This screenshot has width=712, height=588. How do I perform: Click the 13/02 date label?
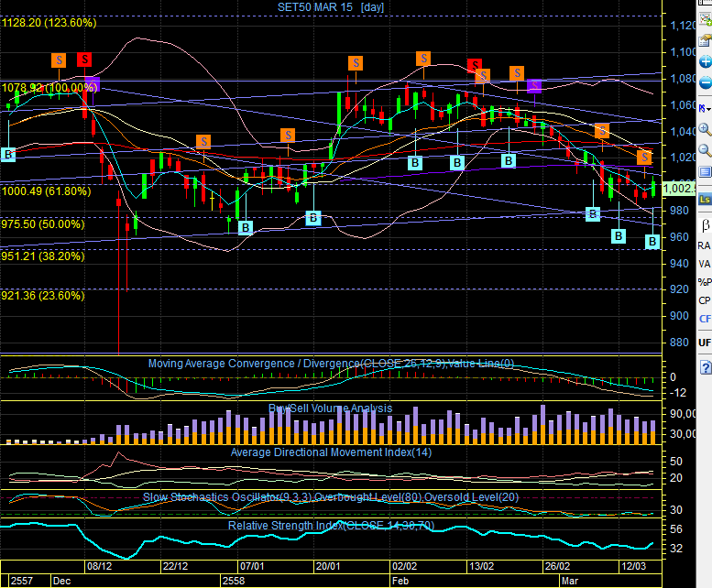(481, 566)
